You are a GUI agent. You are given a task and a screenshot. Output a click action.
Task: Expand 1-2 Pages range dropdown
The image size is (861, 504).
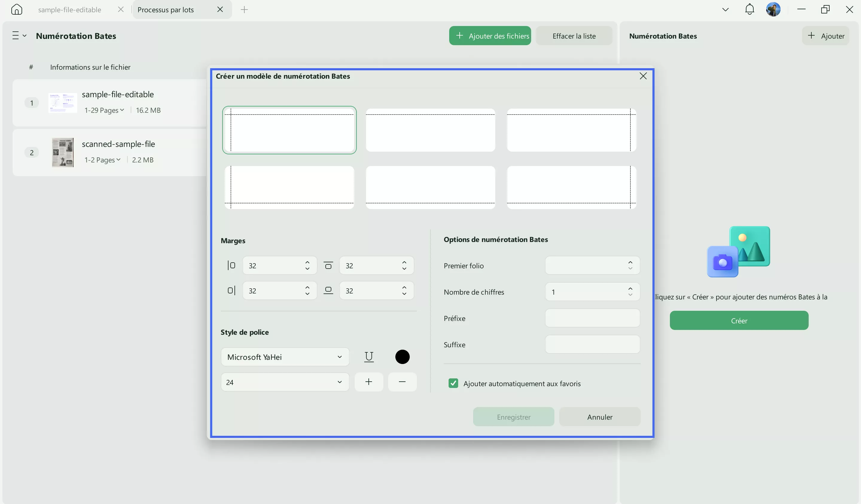(x=103, y=159)
